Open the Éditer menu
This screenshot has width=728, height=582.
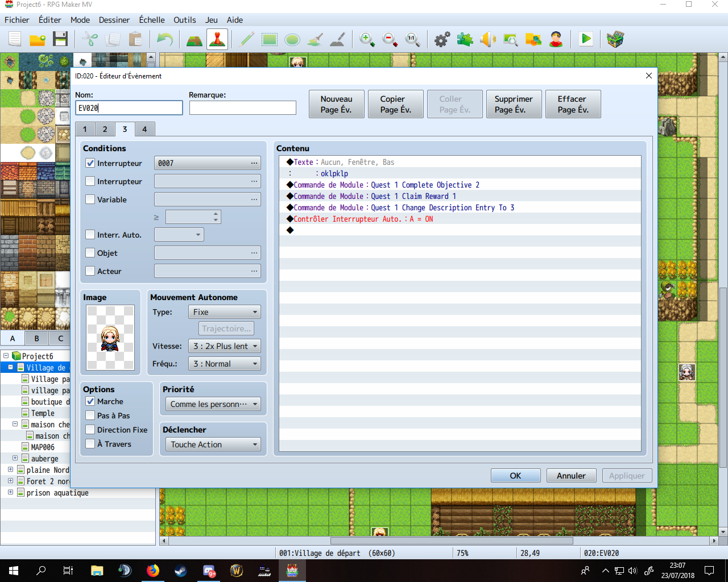point(50,20)
